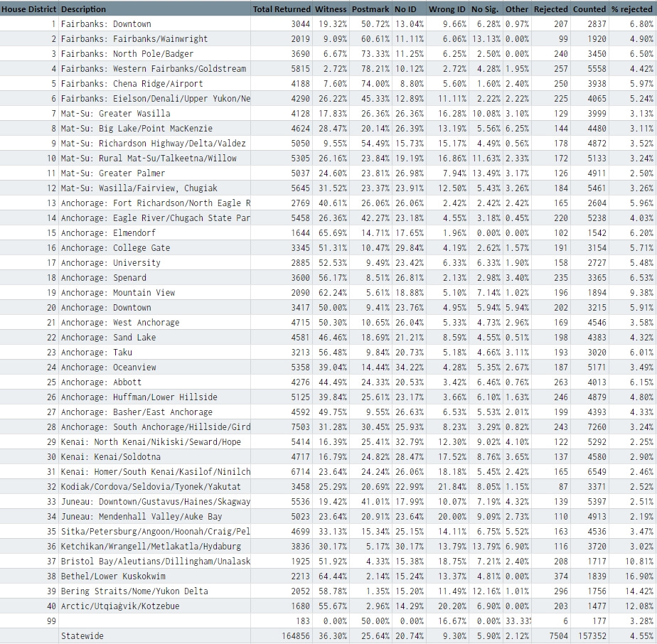Click the Total Returned column header
Screen dimensions: 657x644
click(282, 9)
